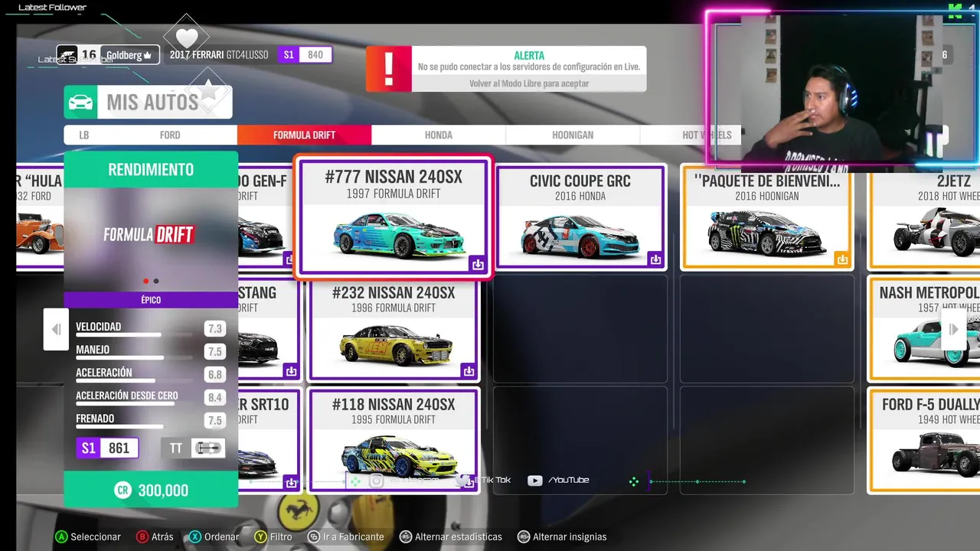Image resolution: width=980 pixels, height=551 pixels.
Task: Click the Instagram icon in stream overlay
Action: click(x=376, y=481)
